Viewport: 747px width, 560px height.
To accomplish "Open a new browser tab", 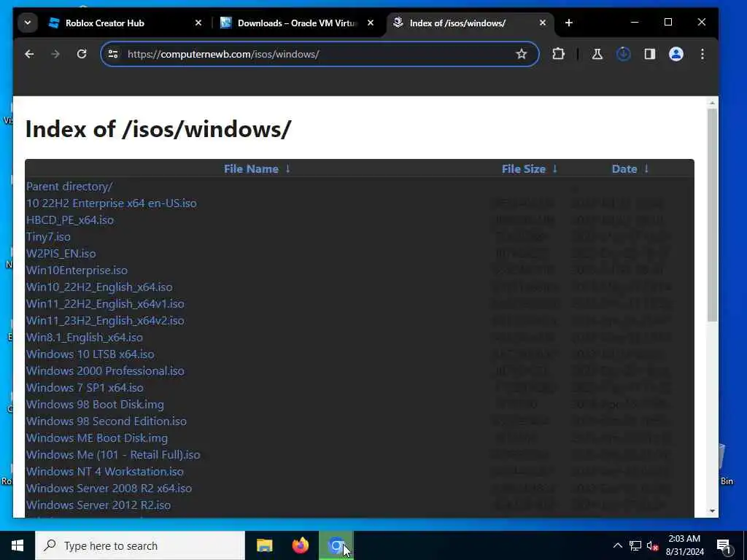I will 568,23.
